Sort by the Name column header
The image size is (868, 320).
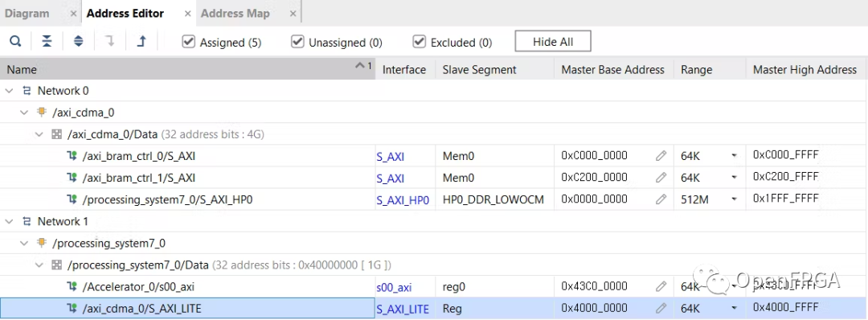click(187, 69)
